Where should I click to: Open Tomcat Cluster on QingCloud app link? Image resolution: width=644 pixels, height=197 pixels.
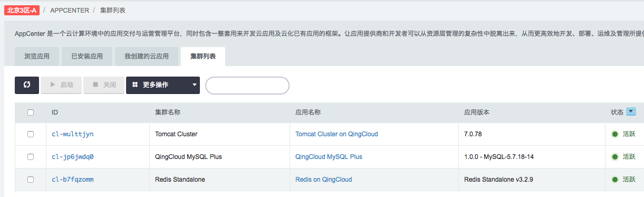(337, 134)
